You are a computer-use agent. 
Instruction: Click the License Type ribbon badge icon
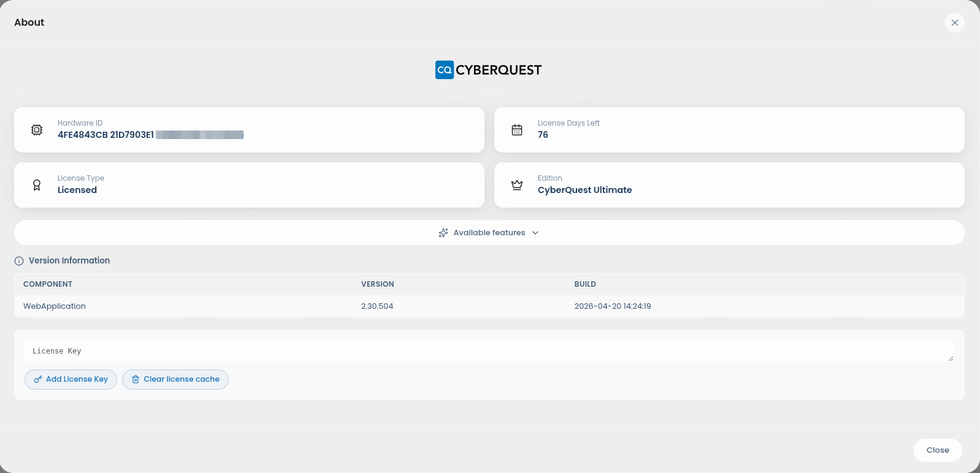pyautogui.click(x=37, y=185)
